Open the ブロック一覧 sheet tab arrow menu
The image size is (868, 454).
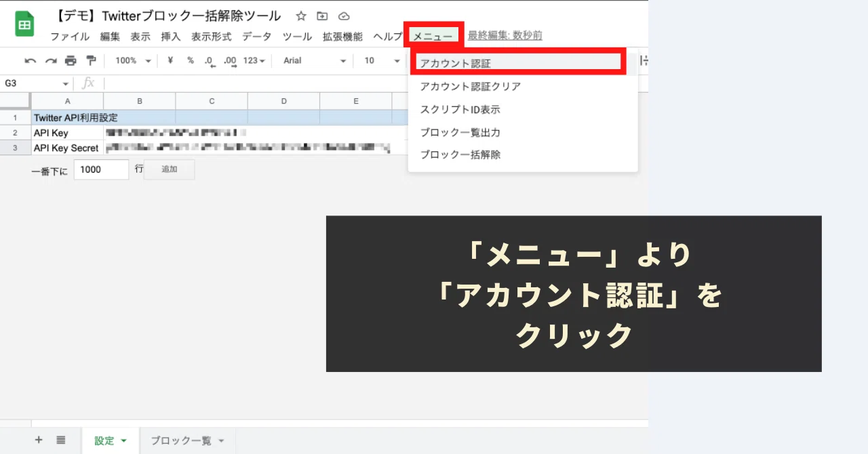tap(221, 441)
